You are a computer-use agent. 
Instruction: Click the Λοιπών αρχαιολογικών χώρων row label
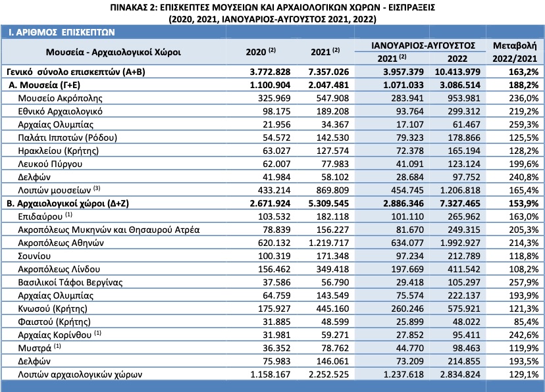80,375
